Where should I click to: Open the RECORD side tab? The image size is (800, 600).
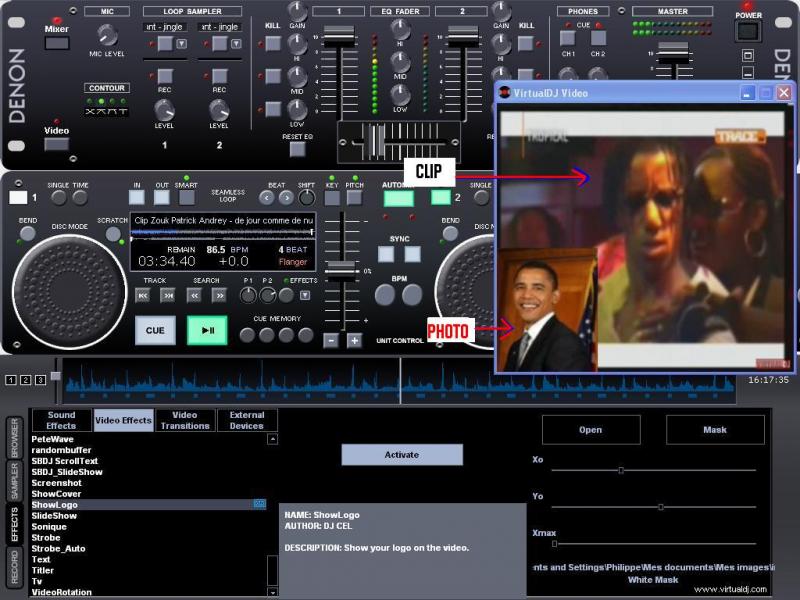(14, 567)
